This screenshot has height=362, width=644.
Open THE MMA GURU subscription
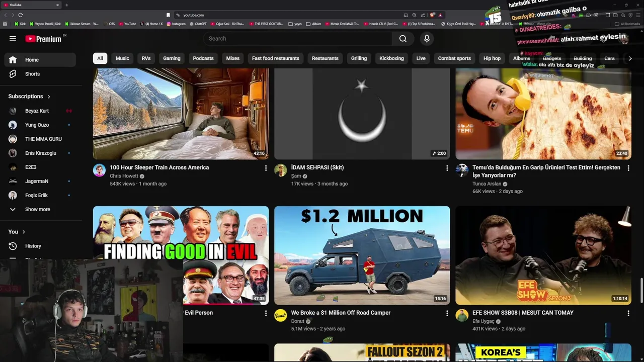tap(40, 139)
